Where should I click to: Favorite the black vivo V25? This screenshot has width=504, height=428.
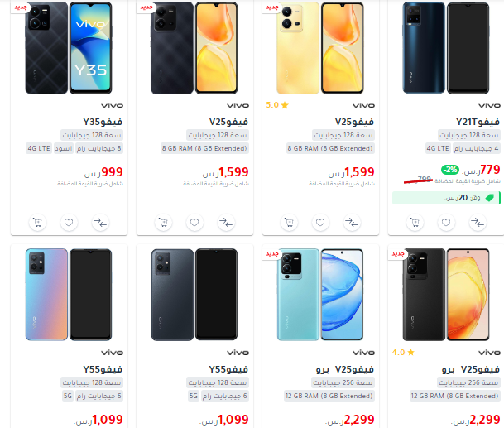(194, 222)
